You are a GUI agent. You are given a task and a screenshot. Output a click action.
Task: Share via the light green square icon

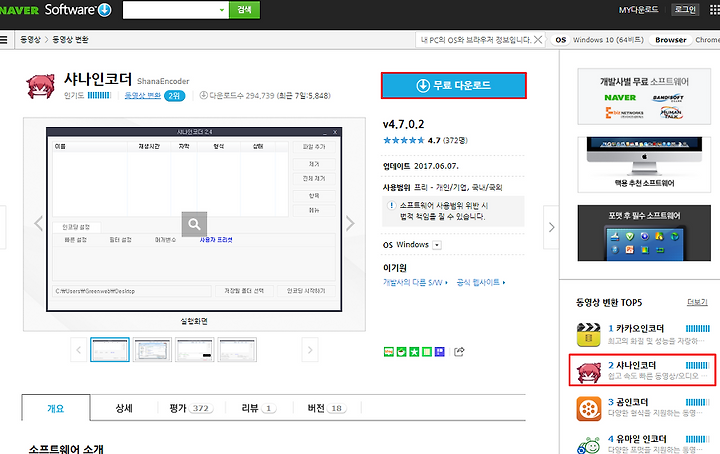(x=427, y=352)
